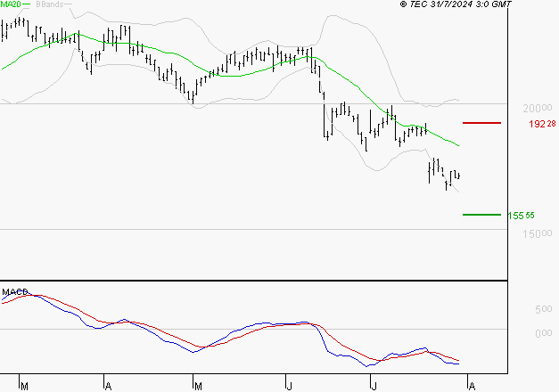The width and height of the screenshot is (559, 392).
Task: Click the green support level line
Action: click(x=481, y=215)
